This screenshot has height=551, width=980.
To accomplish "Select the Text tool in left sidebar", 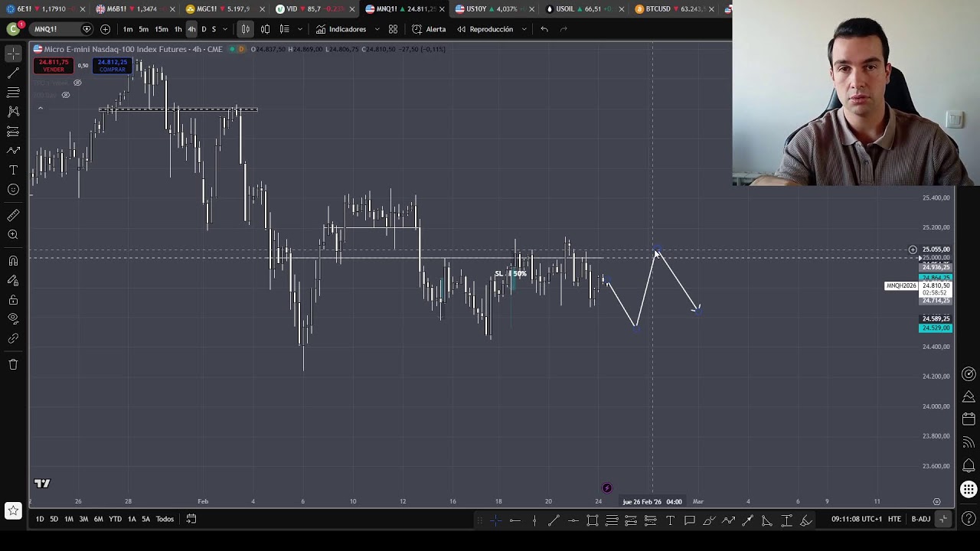I will [13, 170].
